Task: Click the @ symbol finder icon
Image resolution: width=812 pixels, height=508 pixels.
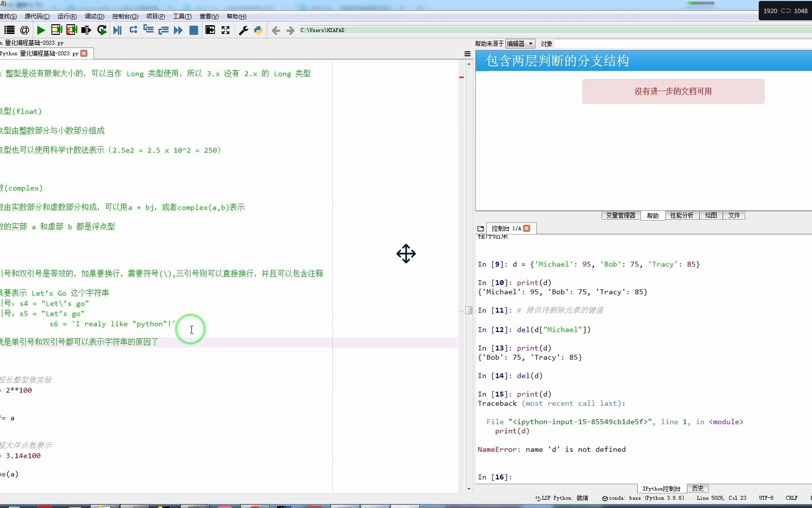Action: tap(25, 30)
